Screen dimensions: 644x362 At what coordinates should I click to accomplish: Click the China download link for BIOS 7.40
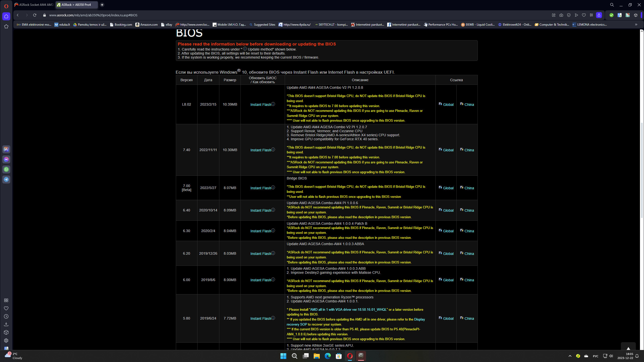pos(469,150)
